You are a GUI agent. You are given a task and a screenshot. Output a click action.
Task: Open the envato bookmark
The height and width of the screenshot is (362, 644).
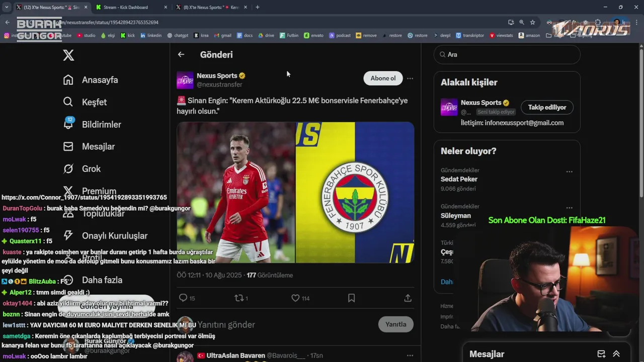pyautogui.click(x=314, y=35)
